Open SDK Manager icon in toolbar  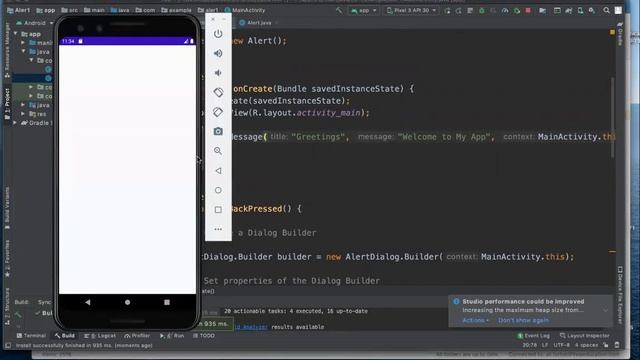(x=591, y=11)
